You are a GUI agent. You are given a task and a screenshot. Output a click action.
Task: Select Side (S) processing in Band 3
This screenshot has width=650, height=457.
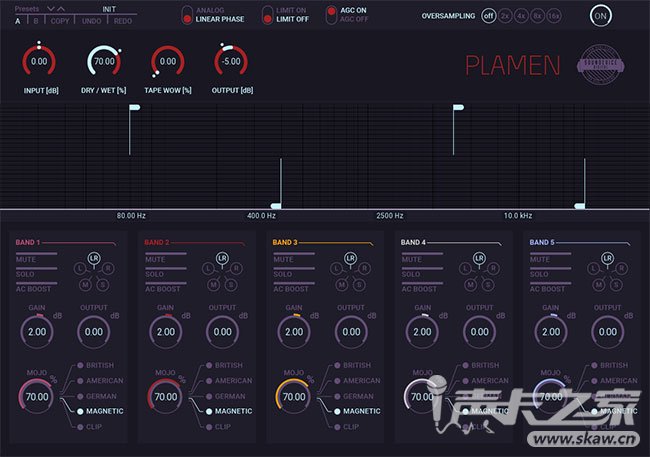point(359,284)
